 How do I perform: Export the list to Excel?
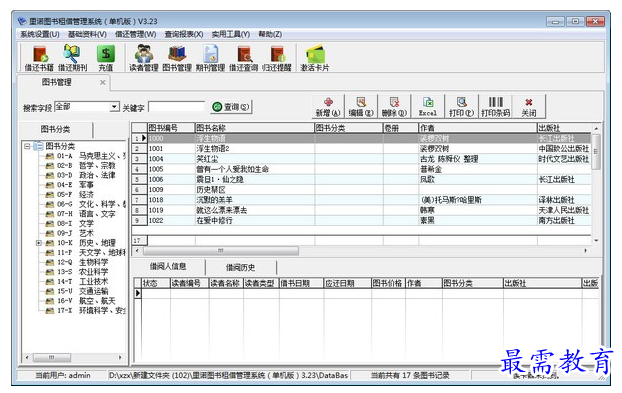428,107
